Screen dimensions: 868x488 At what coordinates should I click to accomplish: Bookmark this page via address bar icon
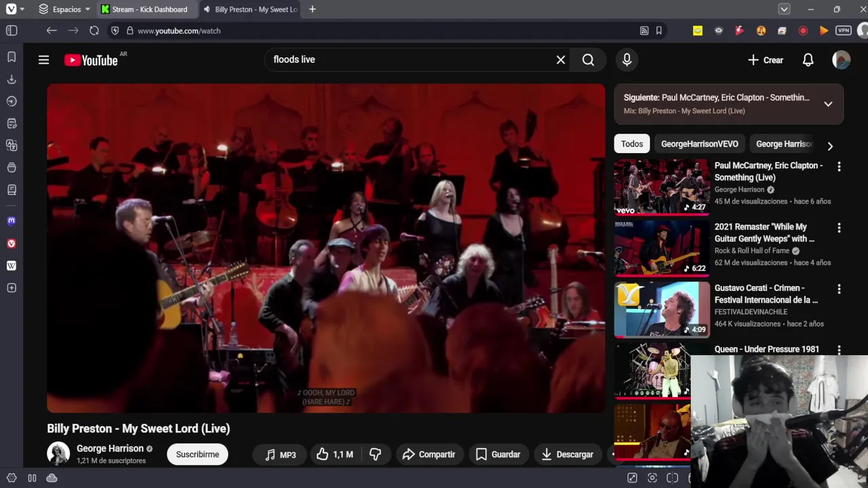[658, 30]
